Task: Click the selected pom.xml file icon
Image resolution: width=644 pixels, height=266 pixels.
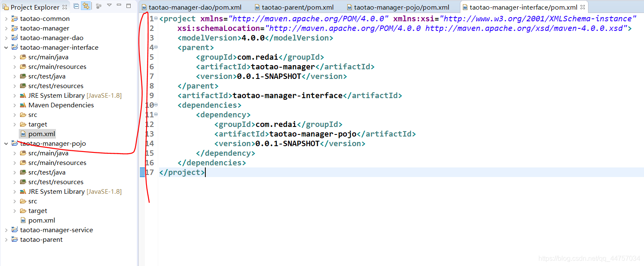Action: pos(23,134)
